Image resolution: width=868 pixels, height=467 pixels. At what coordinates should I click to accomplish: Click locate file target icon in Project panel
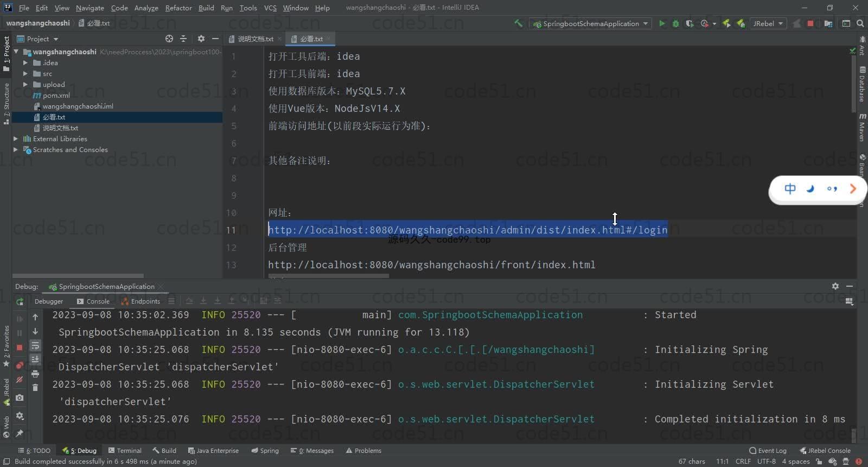tap(169, 39)
